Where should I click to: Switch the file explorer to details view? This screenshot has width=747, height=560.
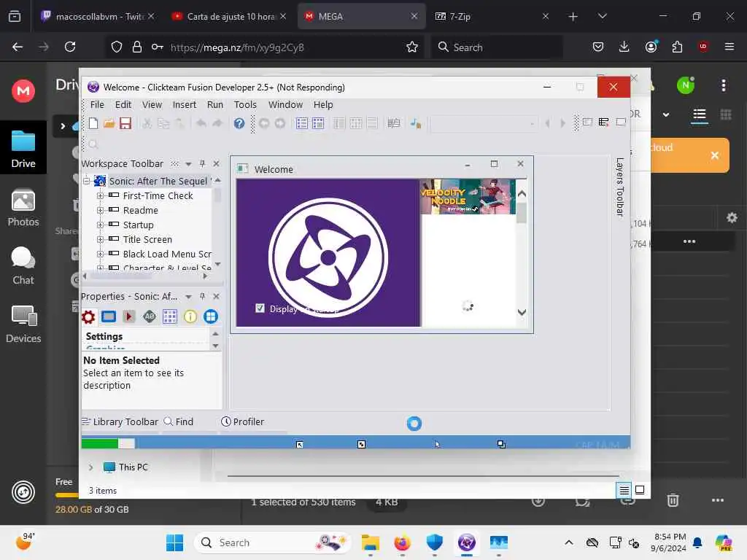[x=624, y=490]
